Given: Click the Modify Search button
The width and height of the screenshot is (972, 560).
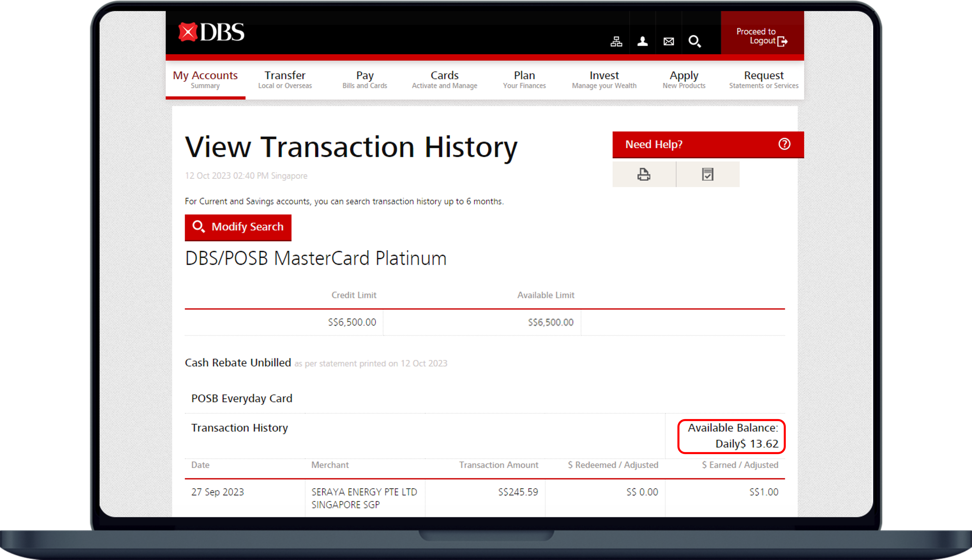Looking at the screenshot, I should pyautogui.click(x=238, y=227).
